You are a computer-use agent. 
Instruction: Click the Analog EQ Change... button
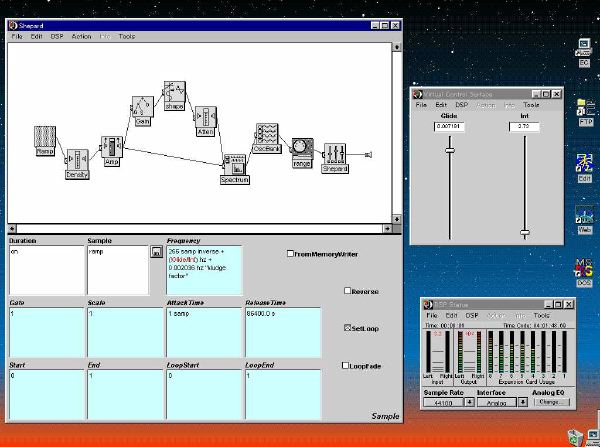coord(552,402)
